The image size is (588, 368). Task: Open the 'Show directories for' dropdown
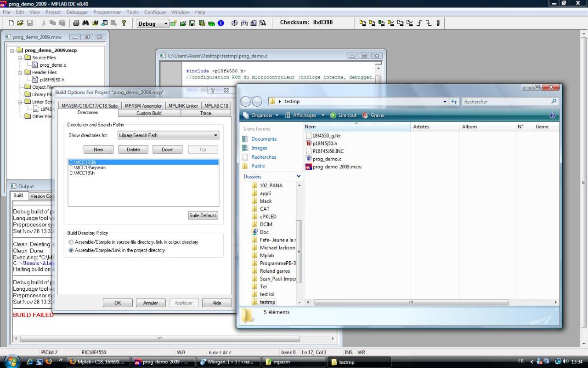pyautogui.click(x=168, y=135)
